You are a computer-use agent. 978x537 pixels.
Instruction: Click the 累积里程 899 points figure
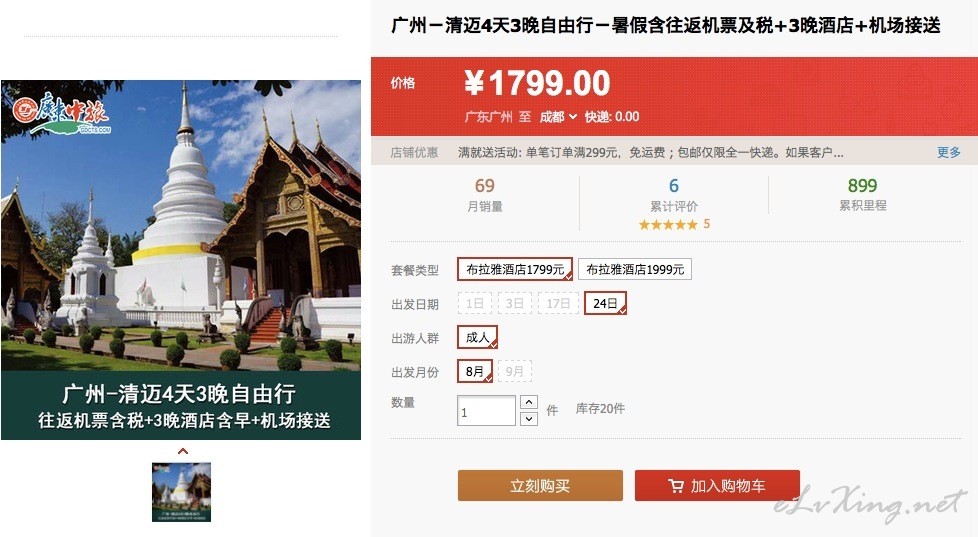[x=863, y=186]
